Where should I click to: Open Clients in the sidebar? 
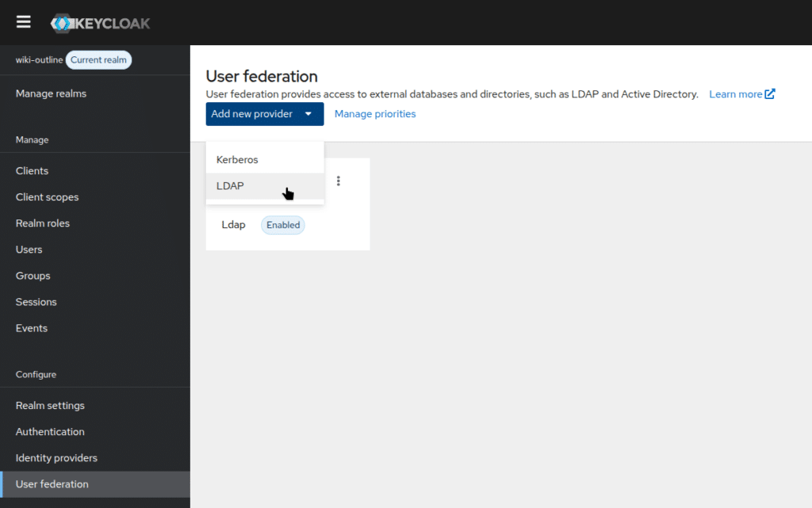click(x=32, y=171)
